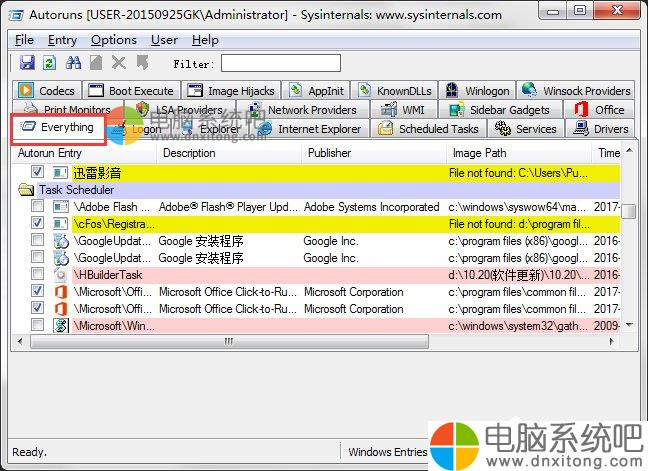
Task: Enable the Adobe Flash task checkbox
Action: click(37, 205)
